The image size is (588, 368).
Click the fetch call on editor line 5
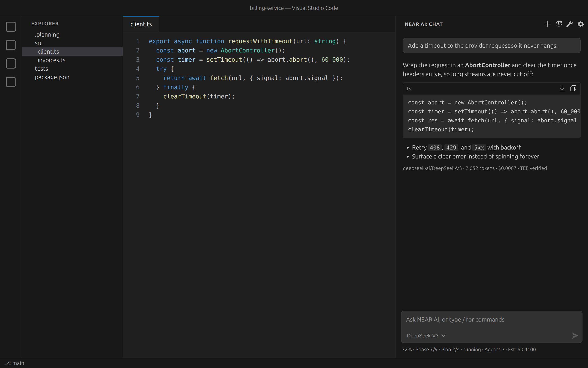[x=219, y=78]
